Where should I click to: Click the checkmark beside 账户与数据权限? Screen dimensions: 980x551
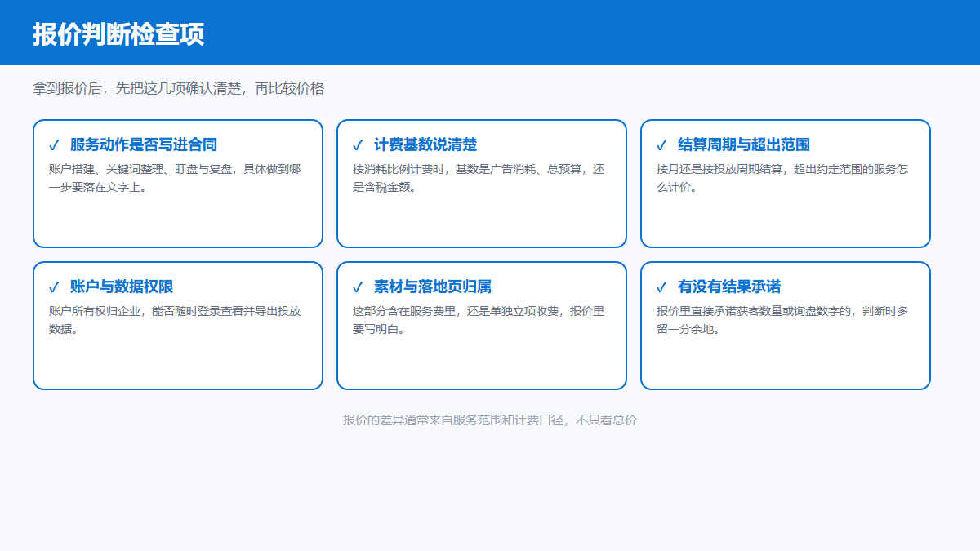[54, 287]
